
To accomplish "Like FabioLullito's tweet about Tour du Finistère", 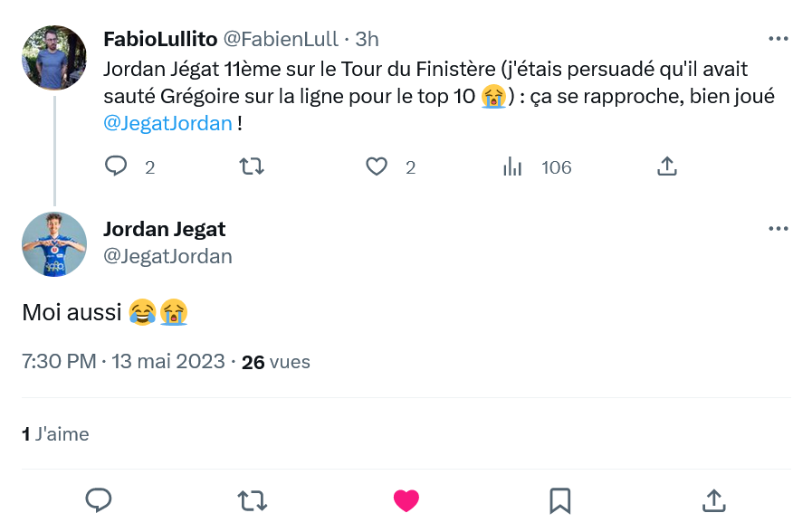I will tap(377, 166).
